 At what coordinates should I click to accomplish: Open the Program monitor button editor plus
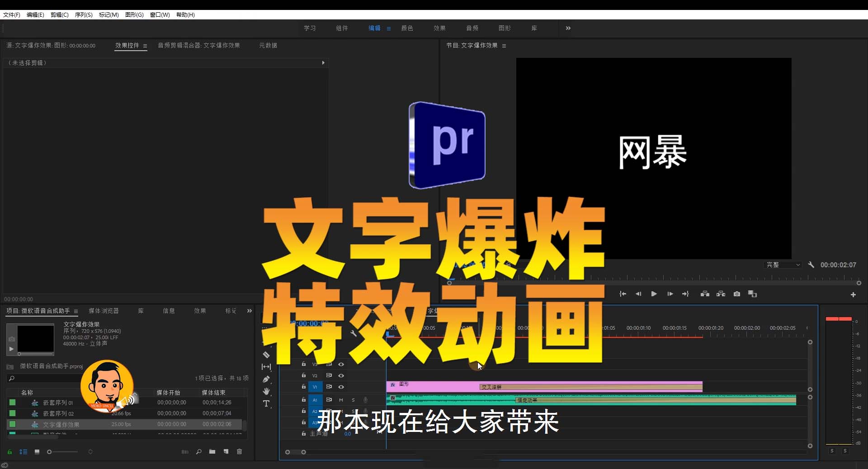[x=853, y=294]
